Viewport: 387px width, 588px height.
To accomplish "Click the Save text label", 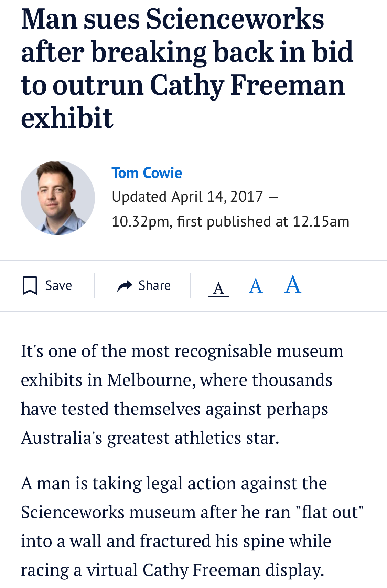I will tap(58, 286).
